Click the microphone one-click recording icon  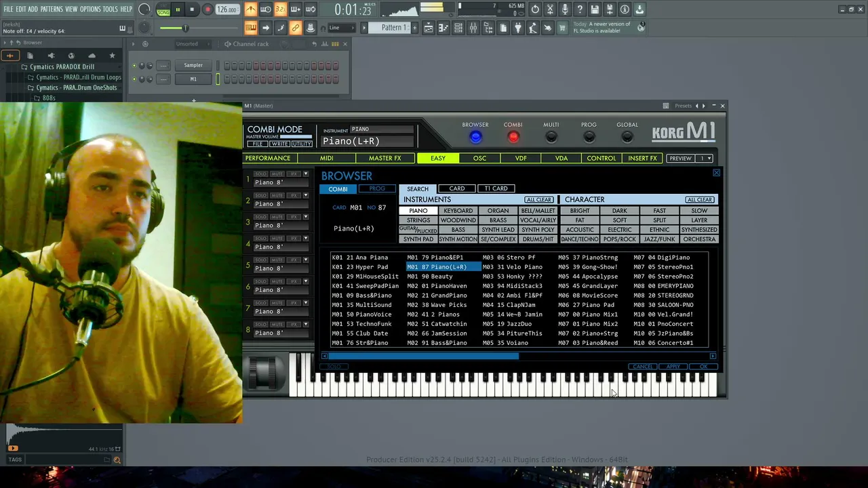(x=565, y=9)
